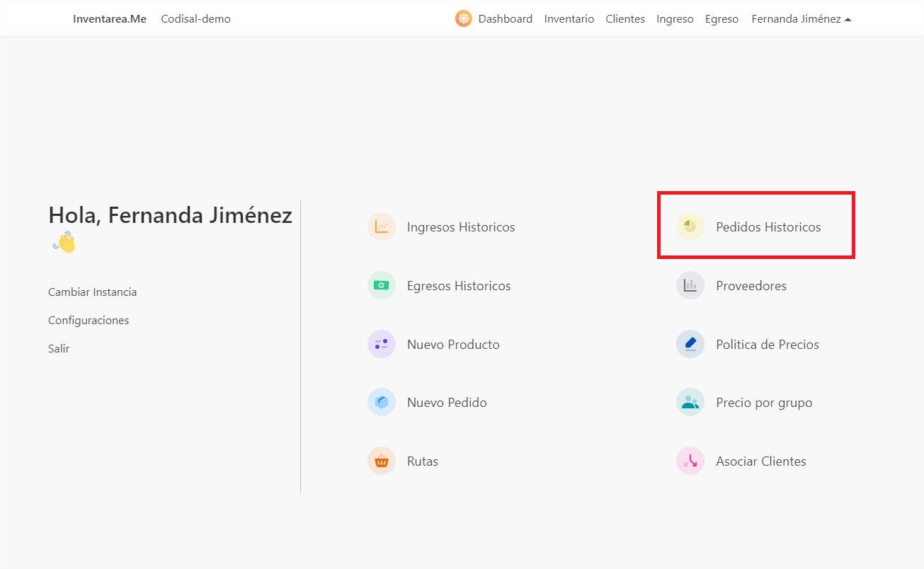Click the Inventarea.Me brand name
Viewport: 924px width, 569px height.
click(109, 18)
